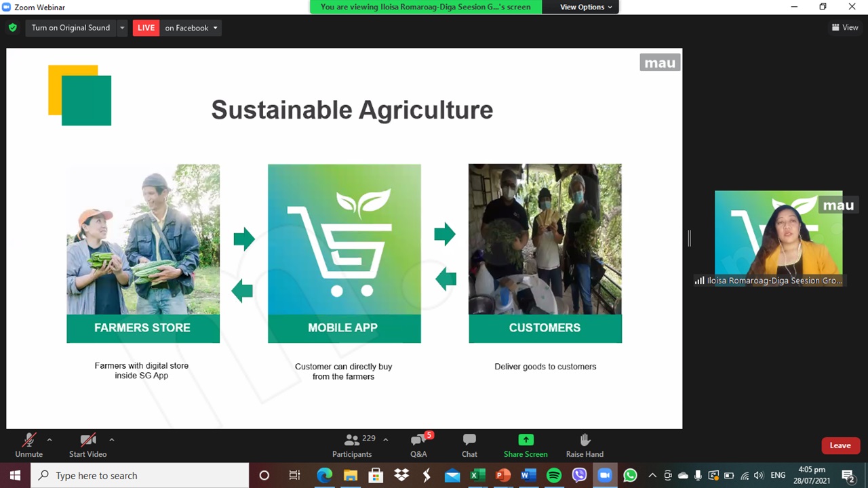Viewport: 868px width, 488px height.
Task: Click the volume speaker tray icon
Action: pyautogui.click(x=759, y=475)
